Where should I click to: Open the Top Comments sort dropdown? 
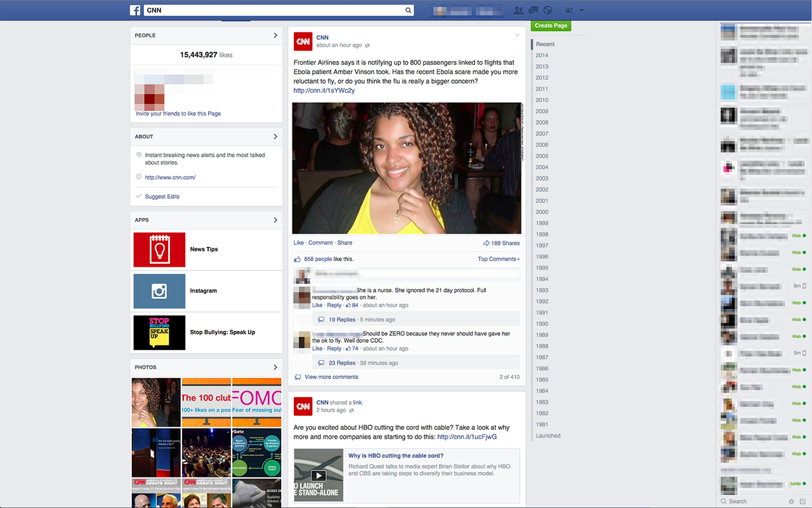[499, 259]
